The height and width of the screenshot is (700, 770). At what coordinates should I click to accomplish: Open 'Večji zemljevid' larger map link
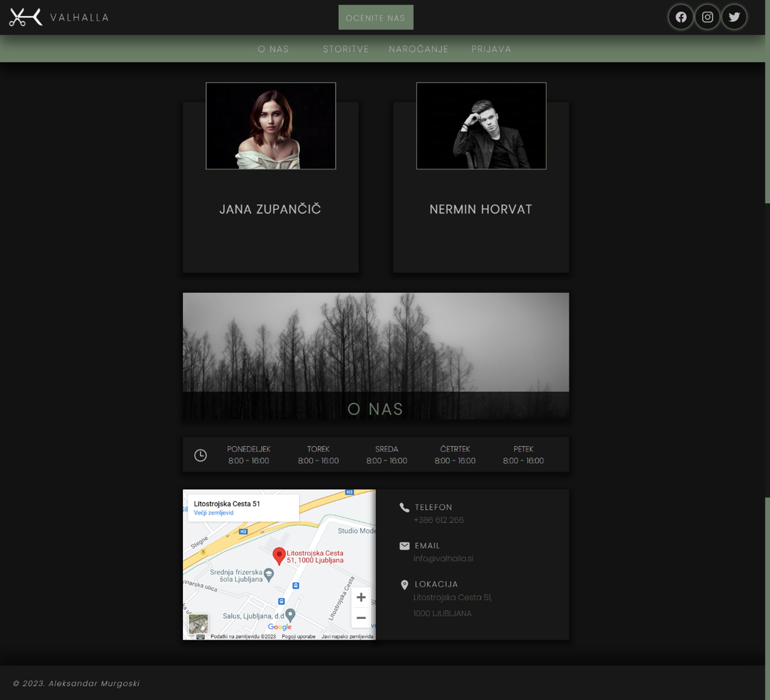pos(213,513)
